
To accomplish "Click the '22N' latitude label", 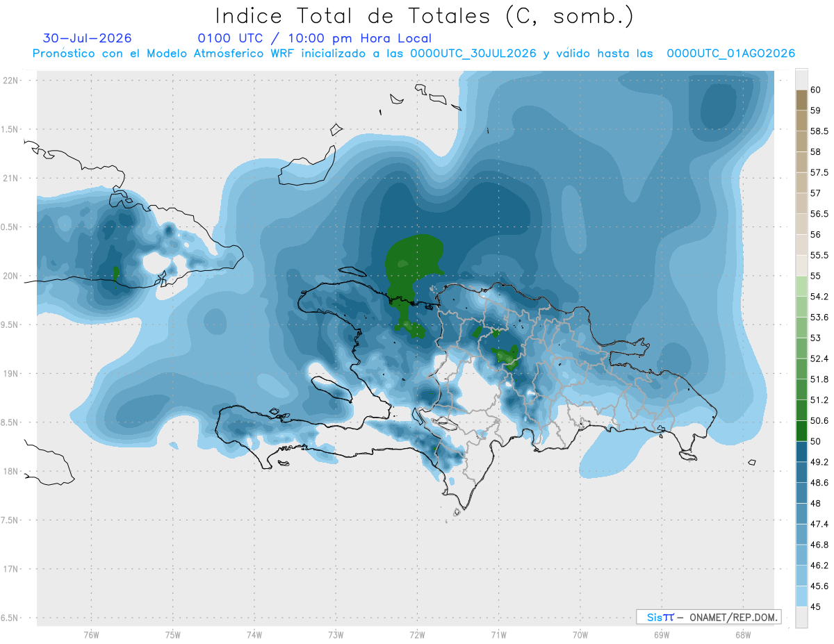I will point(10,80).
